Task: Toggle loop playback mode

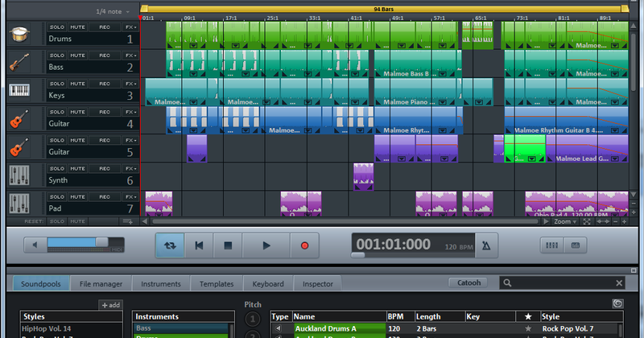Action: point(170,245)
